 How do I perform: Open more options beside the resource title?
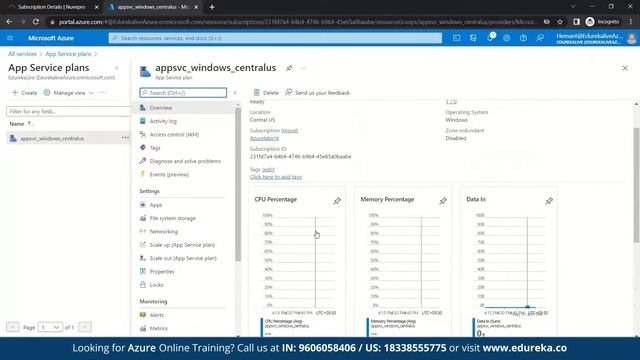click(303, 68)
